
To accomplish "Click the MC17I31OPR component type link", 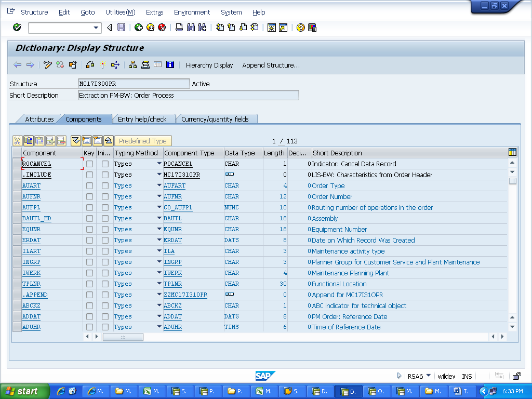I will coord(182,175).
